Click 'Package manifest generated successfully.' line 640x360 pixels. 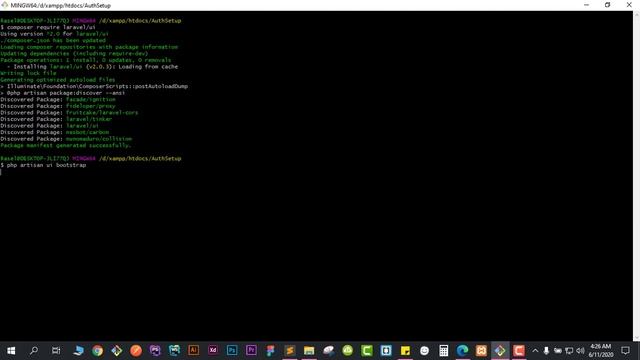click(x=66, y=145)
